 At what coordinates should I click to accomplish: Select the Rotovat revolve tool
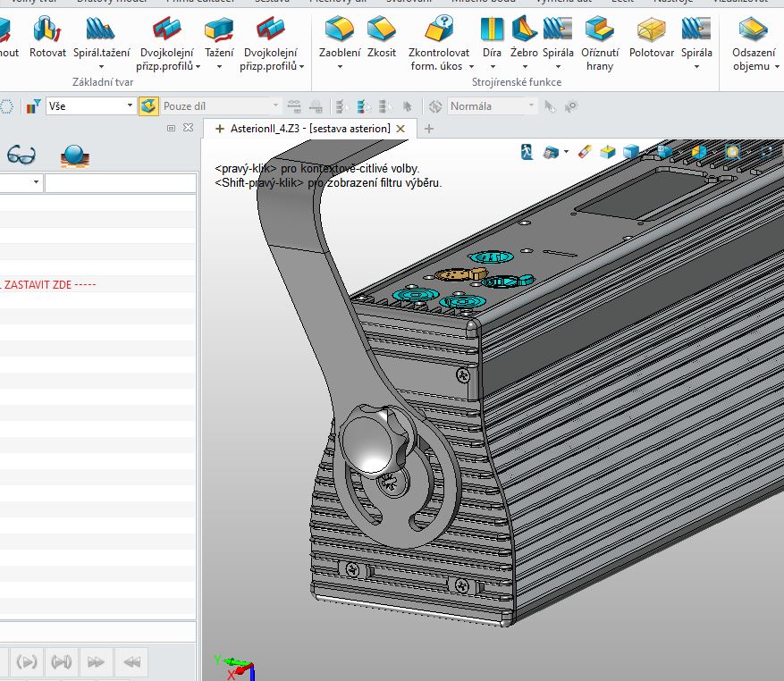point(47,38)
